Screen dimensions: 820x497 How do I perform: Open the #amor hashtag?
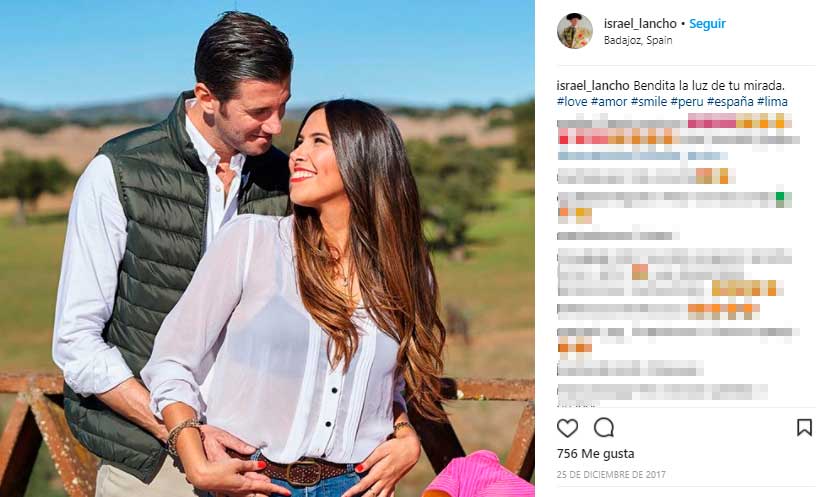click(x=609, y=101)
